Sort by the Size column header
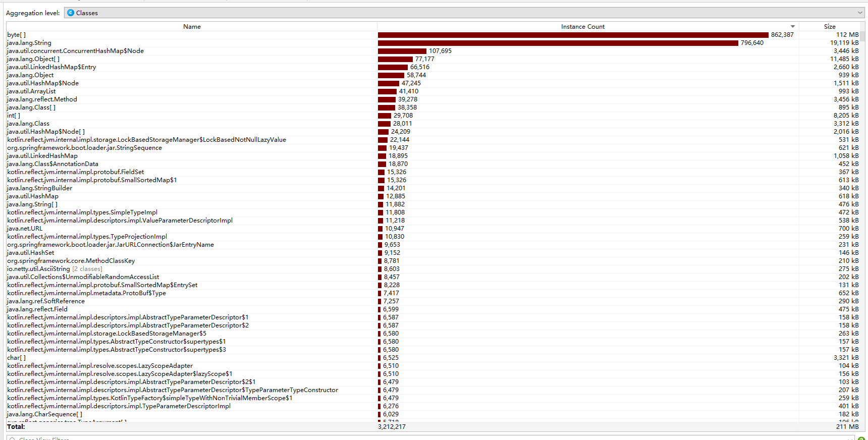Image resolution: width=868 pixels, height=440 pixels. [x=830, y=27]
